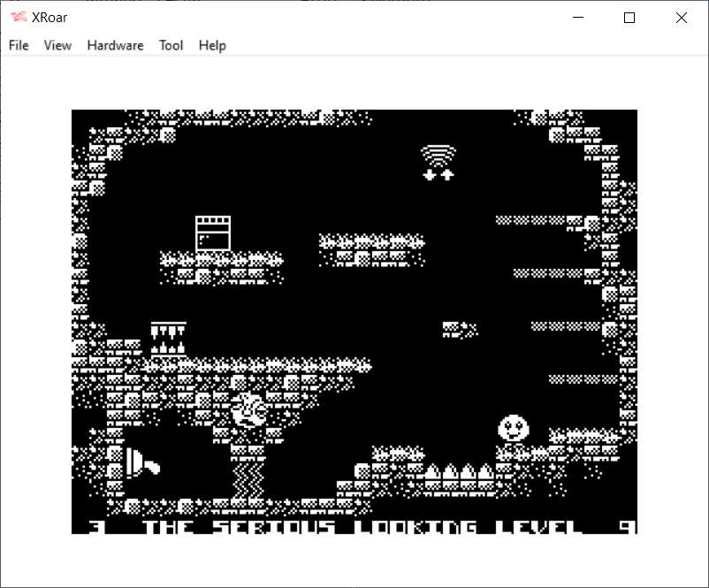Click the row of floor spikes
This screenshot has height=588, width=709.
point(460,475)
